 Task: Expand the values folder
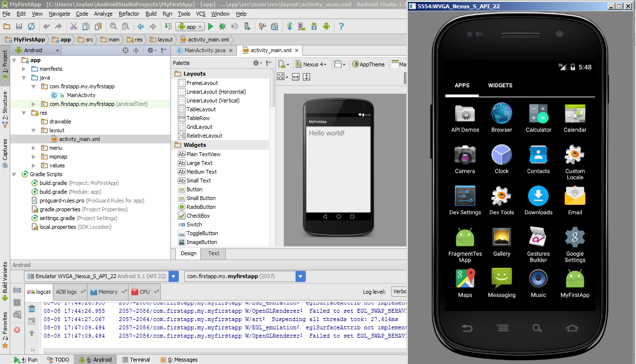33,165
